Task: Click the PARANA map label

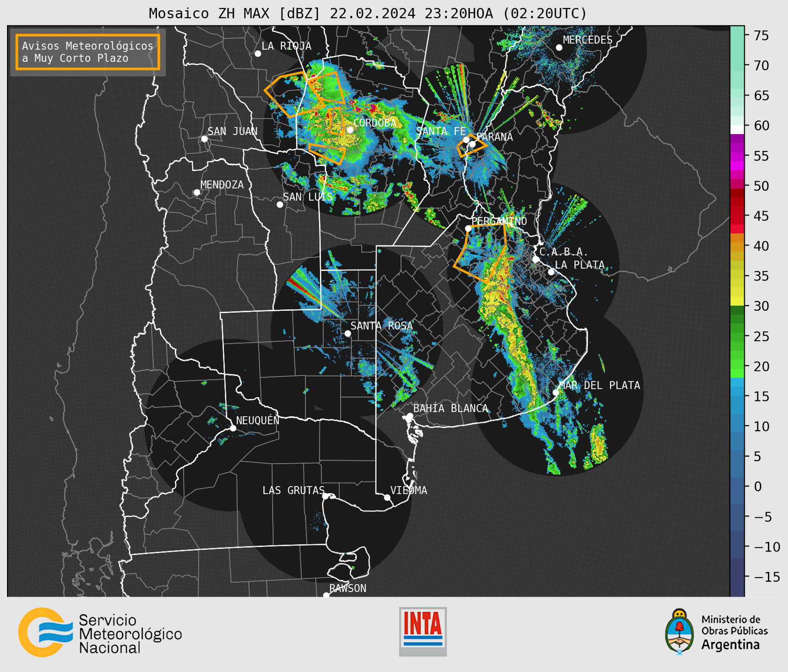Action: tap(494, 137)
